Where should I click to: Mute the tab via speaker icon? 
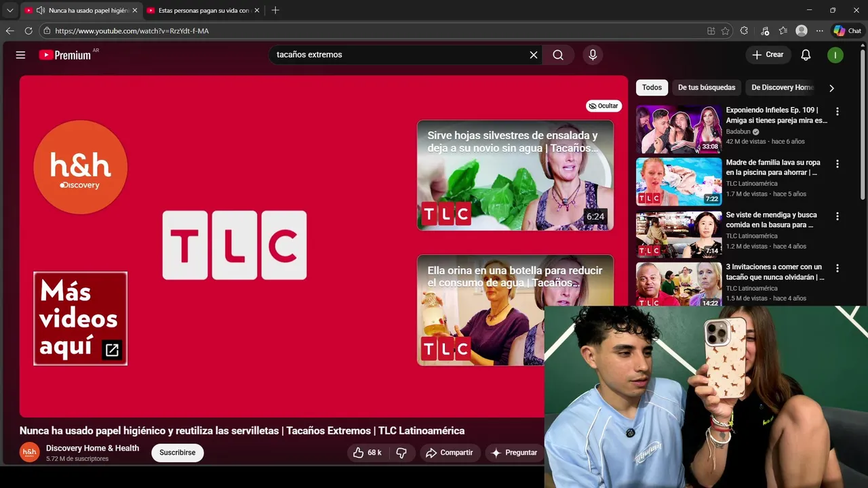pyautogui.click(x=41, y=10)
